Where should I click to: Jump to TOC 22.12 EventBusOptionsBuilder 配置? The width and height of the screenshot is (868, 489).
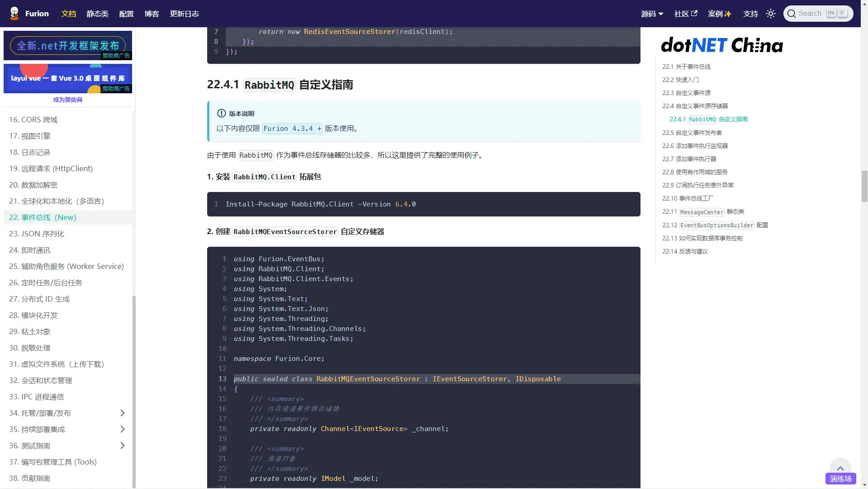(715, 225)
